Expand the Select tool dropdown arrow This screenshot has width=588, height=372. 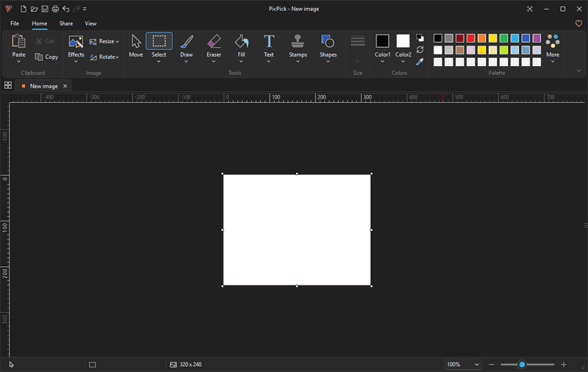pos(159,61)
